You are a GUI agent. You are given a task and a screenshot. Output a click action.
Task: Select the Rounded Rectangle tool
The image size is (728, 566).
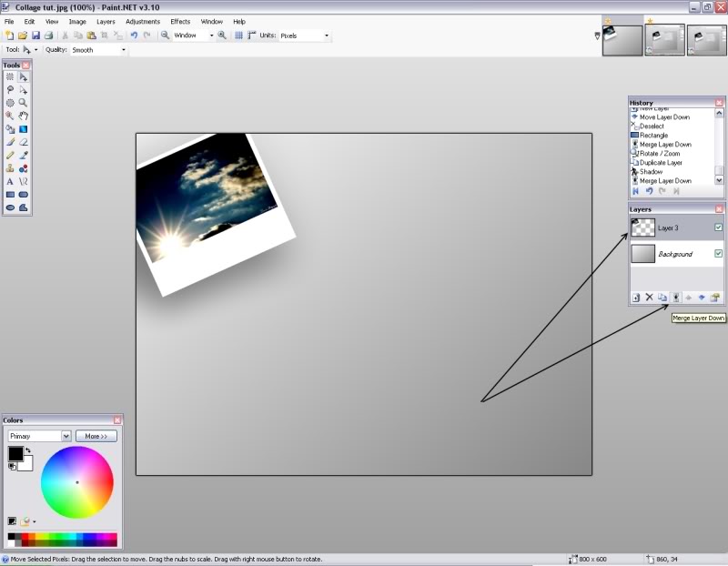(x=24, y=195)
